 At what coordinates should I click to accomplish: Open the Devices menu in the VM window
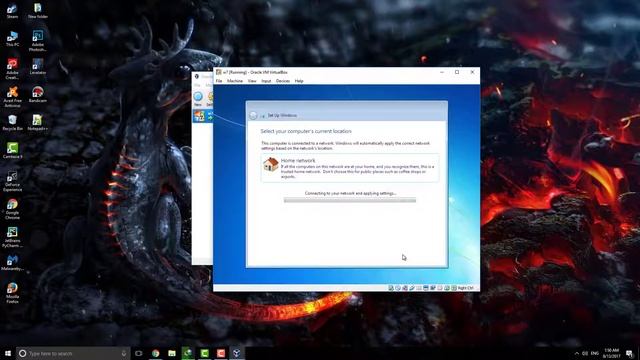pos(283,81)
